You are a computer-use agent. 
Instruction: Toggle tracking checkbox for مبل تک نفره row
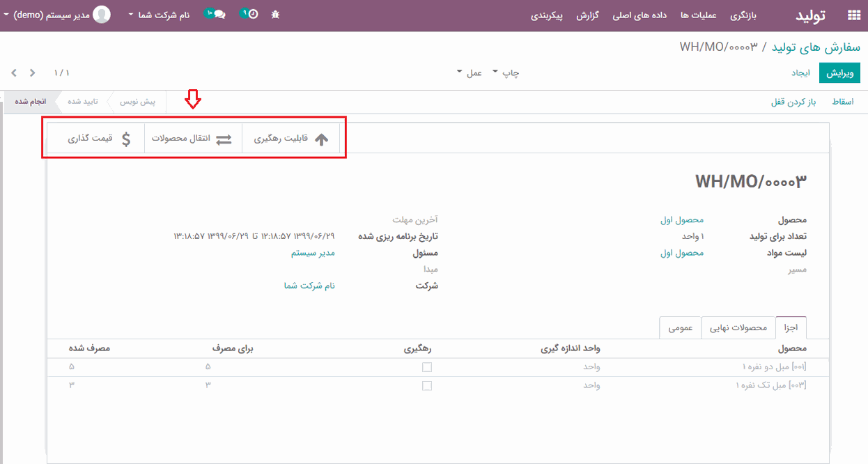[427, 385]
